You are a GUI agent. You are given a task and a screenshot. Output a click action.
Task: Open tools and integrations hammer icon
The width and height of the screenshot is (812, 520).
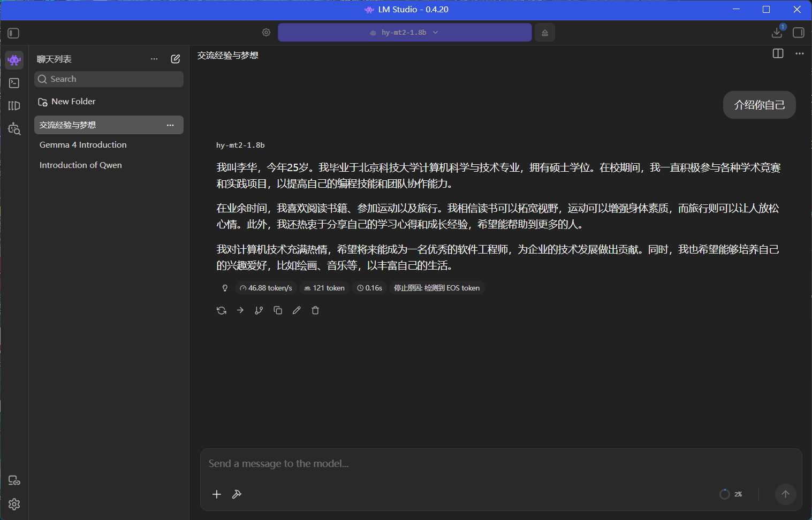(237, 494)
